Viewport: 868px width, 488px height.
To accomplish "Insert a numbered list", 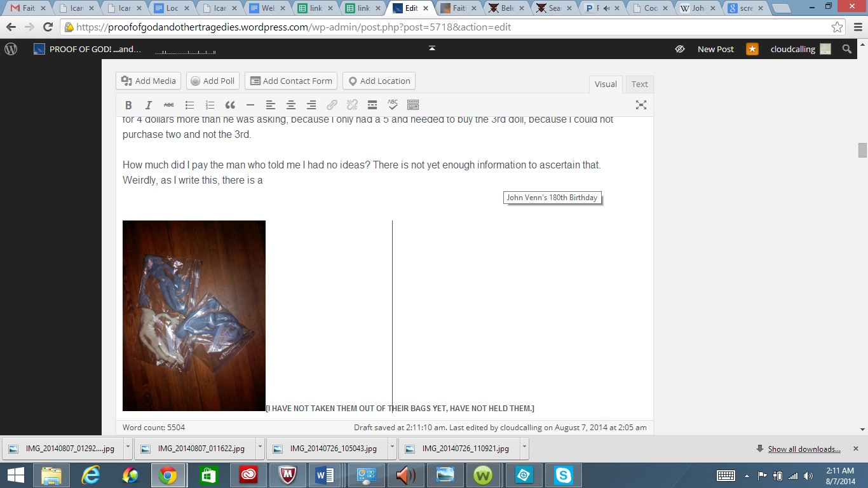I will tap(210, 105).
